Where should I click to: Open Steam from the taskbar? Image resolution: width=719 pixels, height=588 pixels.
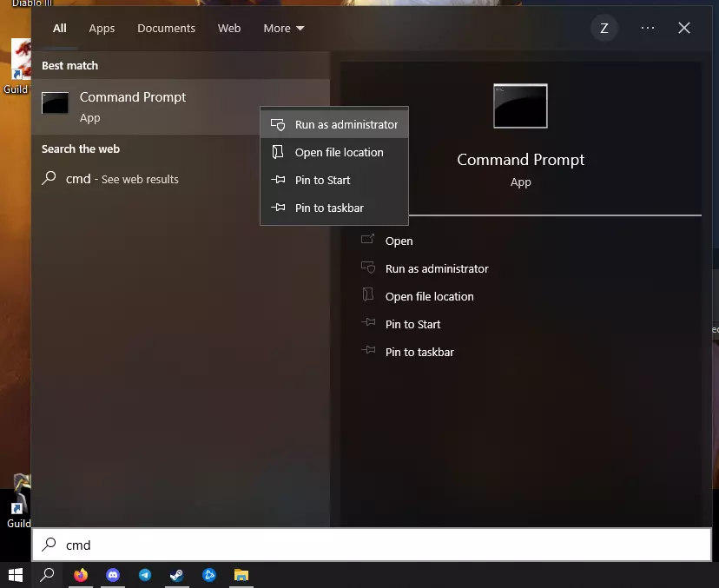[x=177, y=575]
